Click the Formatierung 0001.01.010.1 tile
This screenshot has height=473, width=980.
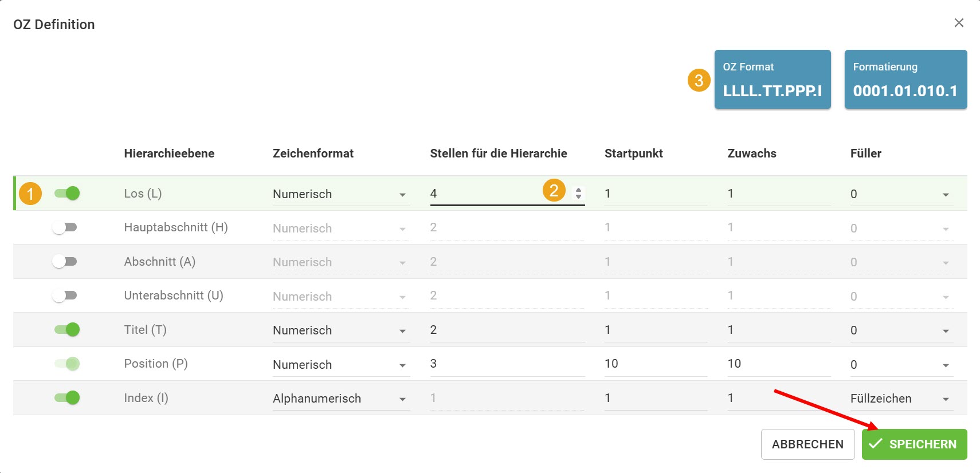[905, 80]
